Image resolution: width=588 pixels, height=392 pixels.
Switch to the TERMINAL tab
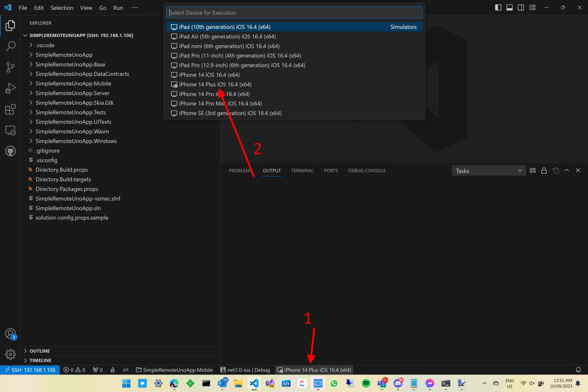tap(302, 170)
